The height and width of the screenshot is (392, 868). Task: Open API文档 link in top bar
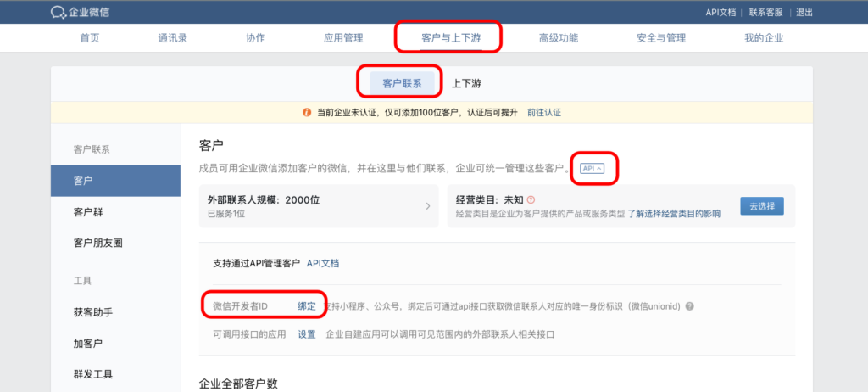click(x=721, y=12)
